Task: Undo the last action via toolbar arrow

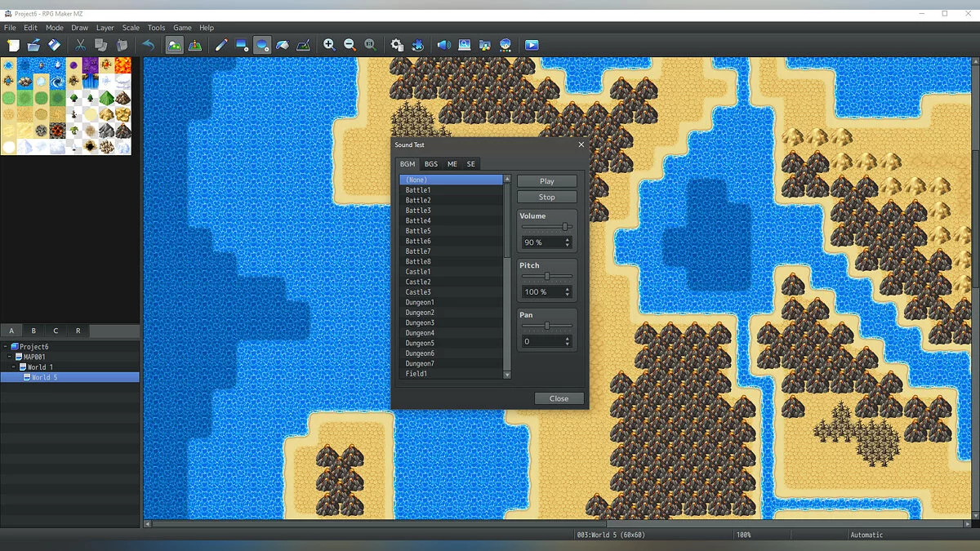Action: pyautogui.click(x=148, y=45)
